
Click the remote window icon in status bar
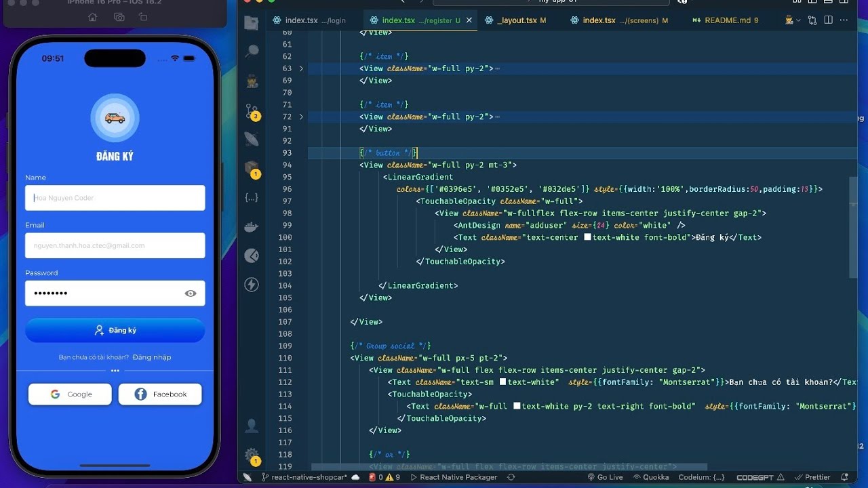point(248,477)
